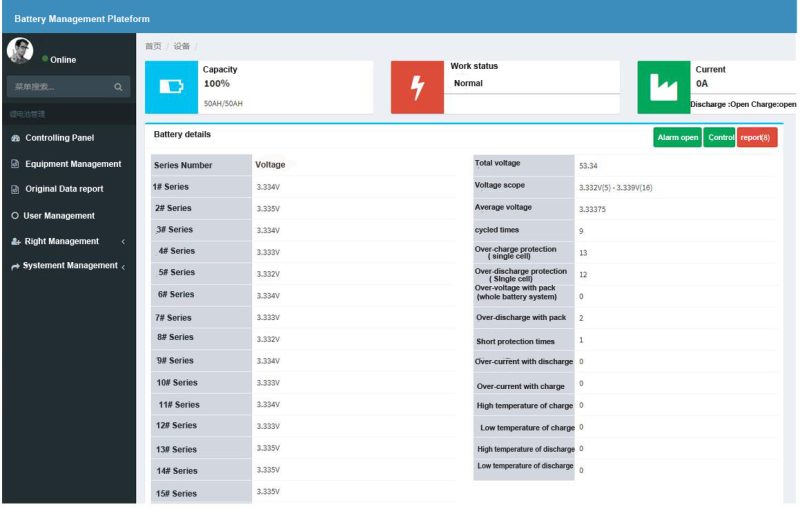Image resolution: width=800 pixels, height=509 pixels.
Task: Click the Equipment Management document icon
Action: pos(15,164)
